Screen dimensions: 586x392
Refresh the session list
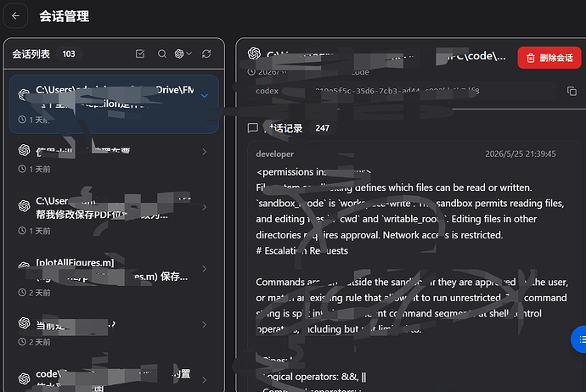click(x=206, y=53)
